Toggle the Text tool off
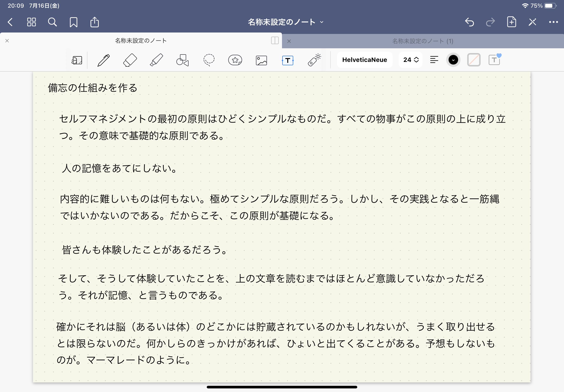 pyautogui.click(x=288, y=60)
